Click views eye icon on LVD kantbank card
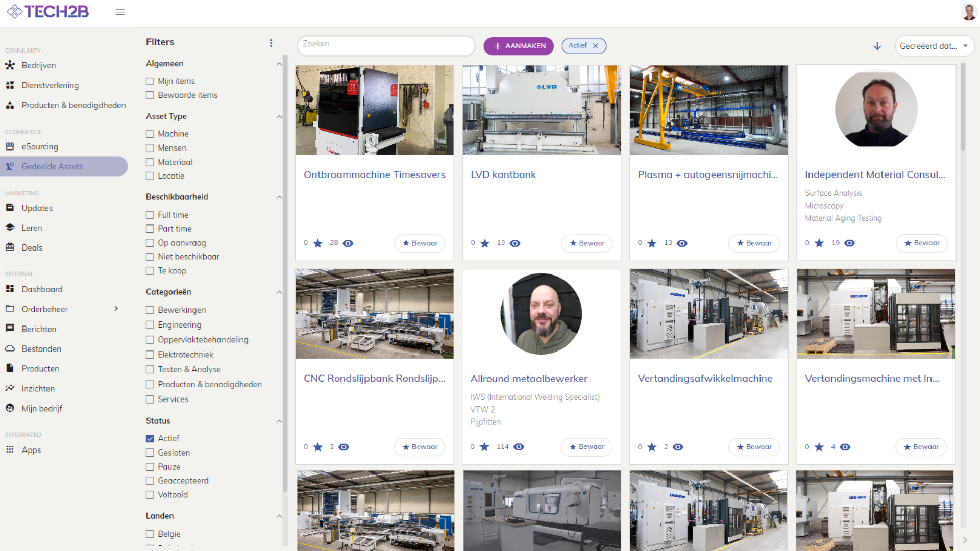Image resolution: width=980 pixels, height=551 pixels. (x=515, y=243)
